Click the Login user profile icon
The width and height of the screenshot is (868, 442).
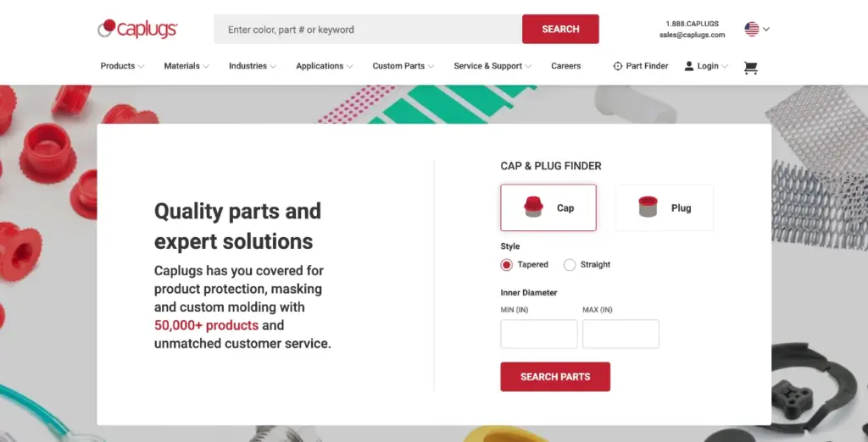[688, 66]
